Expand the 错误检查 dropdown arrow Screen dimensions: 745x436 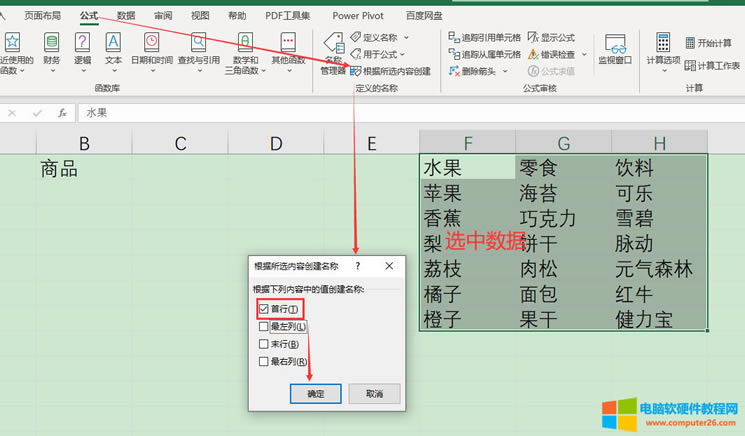[x=584, y=54]
